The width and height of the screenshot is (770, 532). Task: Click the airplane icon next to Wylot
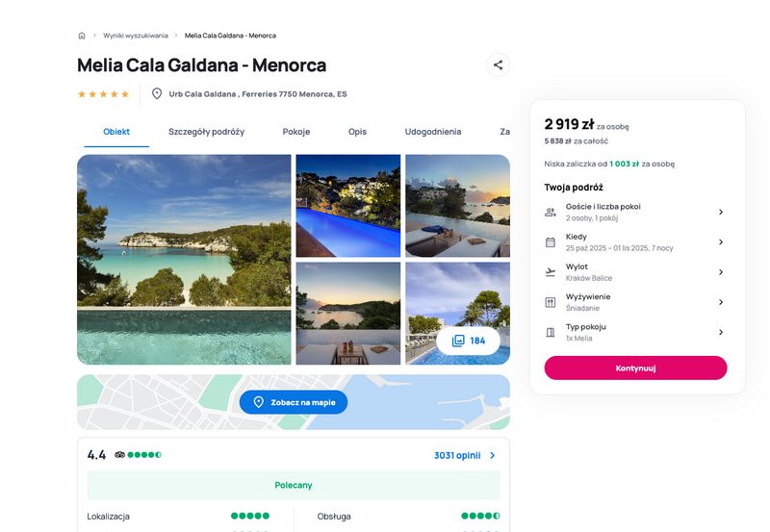click(x=551, y=272)
